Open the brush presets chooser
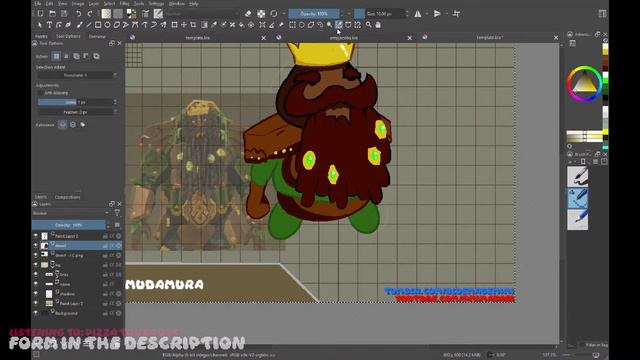Viewport: 640px width, 360px height. pyautogui.click(x=158, y=14)
